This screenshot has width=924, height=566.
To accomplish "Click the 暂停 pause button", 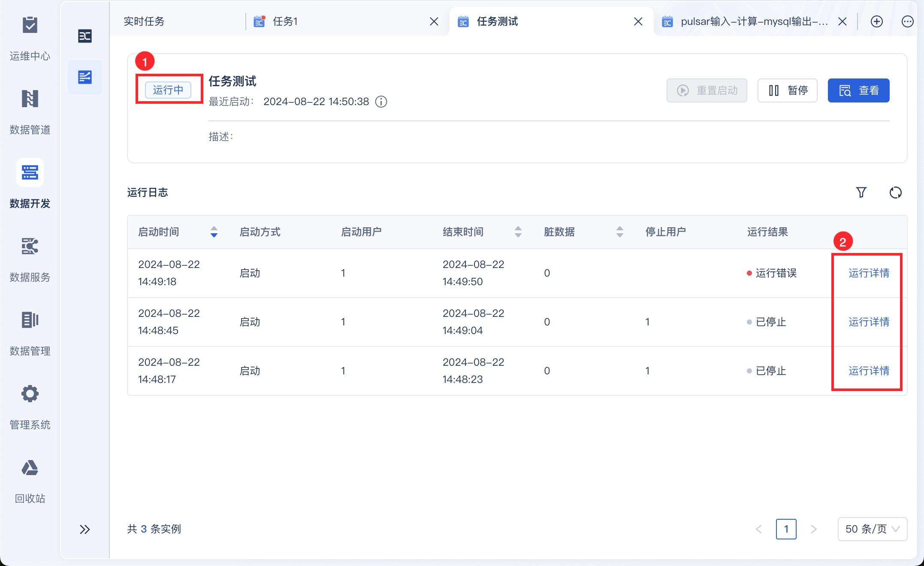I will click(x=787, y=90).
